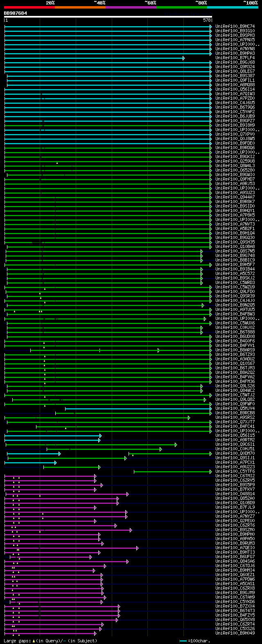Open hit UniRef100_B9IG10
262x644 pixels.
point(235,31)
